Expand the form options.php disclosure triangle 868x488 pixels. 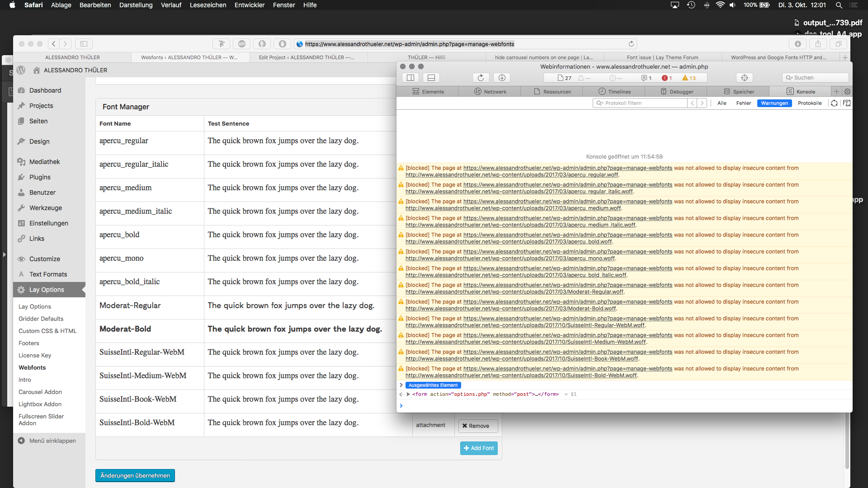click(408, 394)
